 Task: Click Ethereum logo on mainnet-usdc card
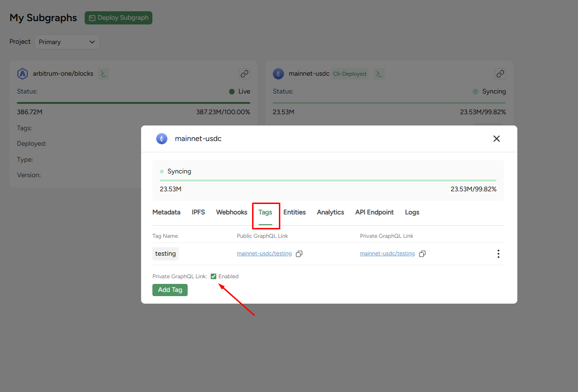[278, 74]
